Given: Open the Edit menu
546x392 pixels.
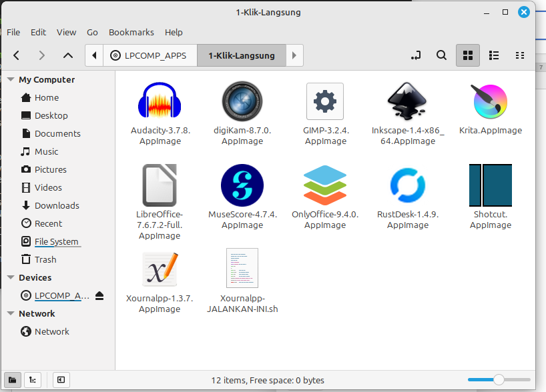Looking at the screenshot, I should coord(38,33).
